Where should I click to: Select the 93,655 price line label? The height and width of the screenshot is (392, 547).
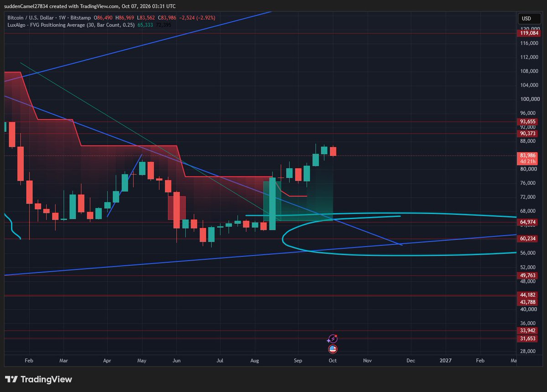click(x=527, y=122)
